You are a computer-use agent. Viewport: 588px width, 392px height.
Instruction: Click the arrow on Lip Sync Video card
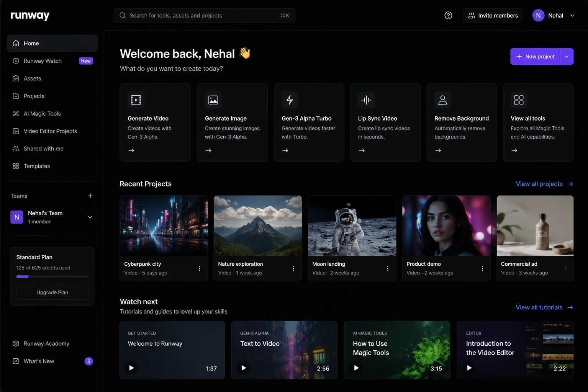[362, 150]
